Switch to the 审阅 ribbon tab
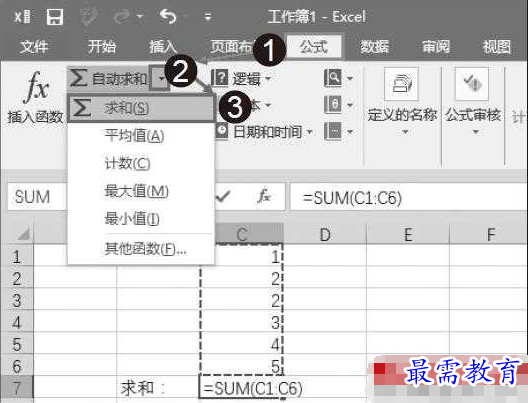 pos(436,46)
